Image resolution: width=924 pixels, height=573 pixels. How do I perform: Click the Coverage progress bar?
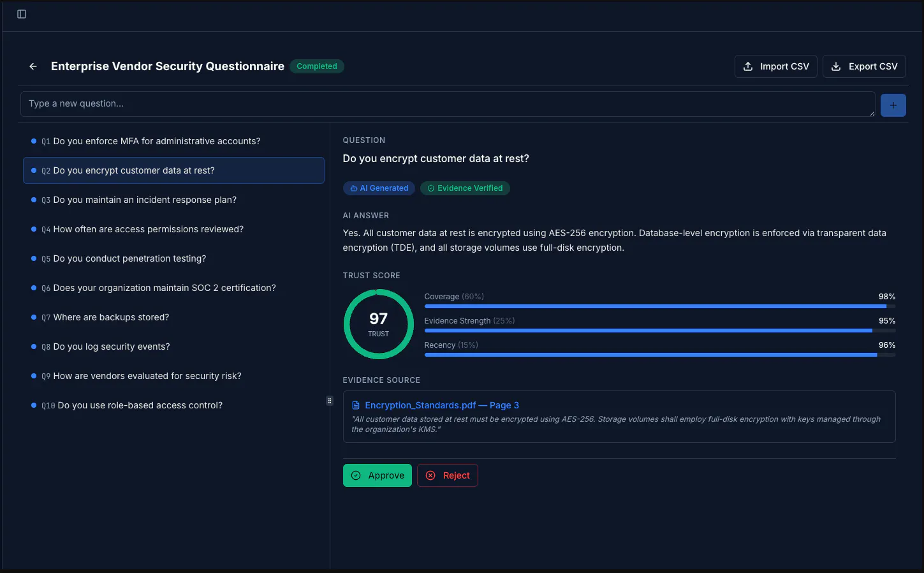tap(660, 306)
